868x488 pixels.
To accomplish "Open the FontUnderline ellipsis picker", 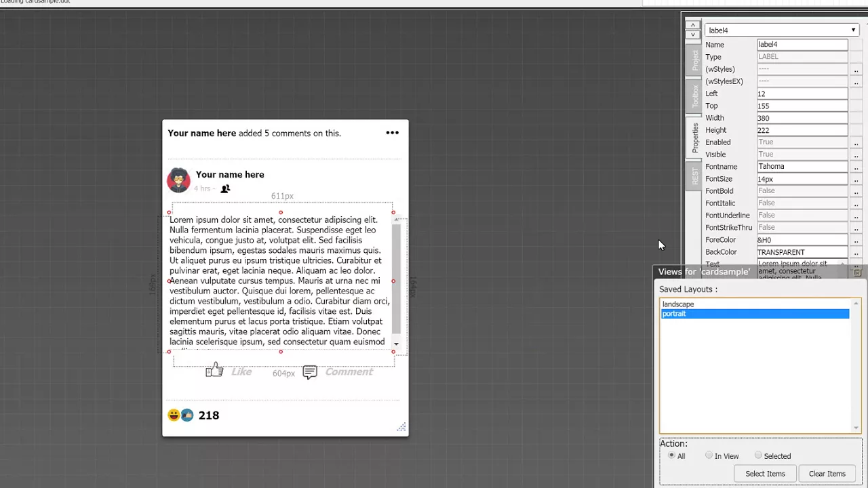I will pos(856,216).
